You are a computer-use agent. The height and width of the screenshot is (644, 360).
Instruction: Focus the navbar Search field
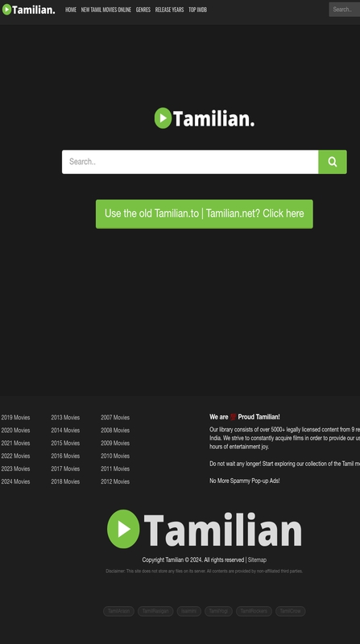pyautogui.click(x=345, y=10)
